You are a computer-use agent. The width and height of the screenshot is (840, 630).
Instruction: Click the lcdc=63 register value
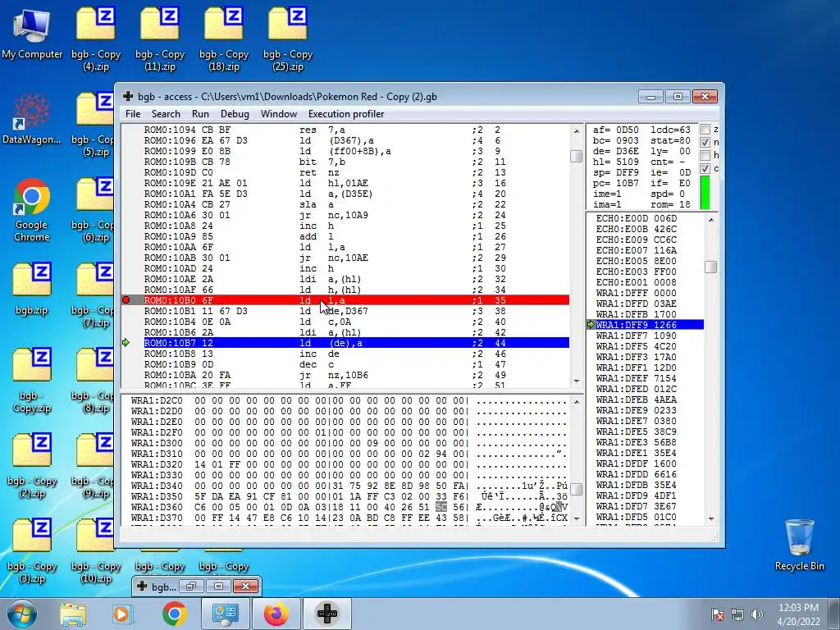click(670, 130)
